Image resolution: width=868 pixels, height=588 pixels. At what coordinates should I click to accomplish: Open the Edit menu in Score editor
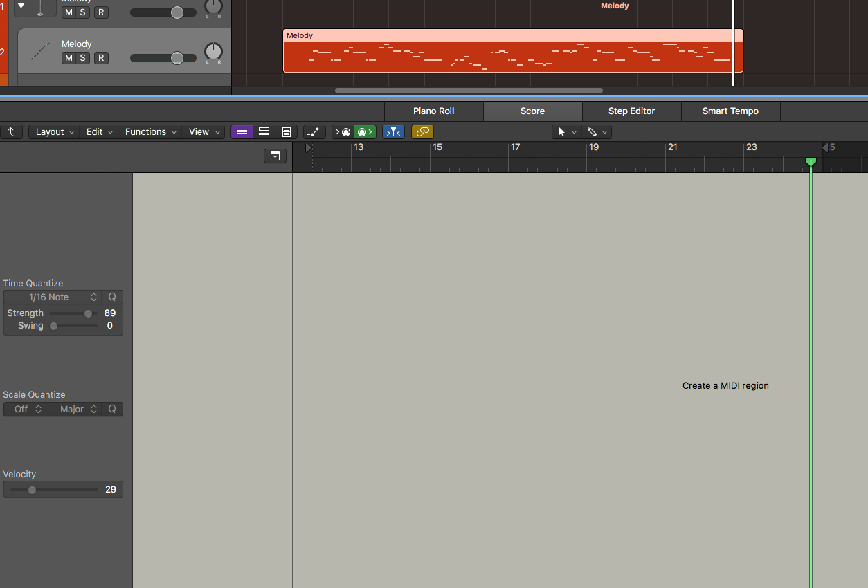point(100,131)
